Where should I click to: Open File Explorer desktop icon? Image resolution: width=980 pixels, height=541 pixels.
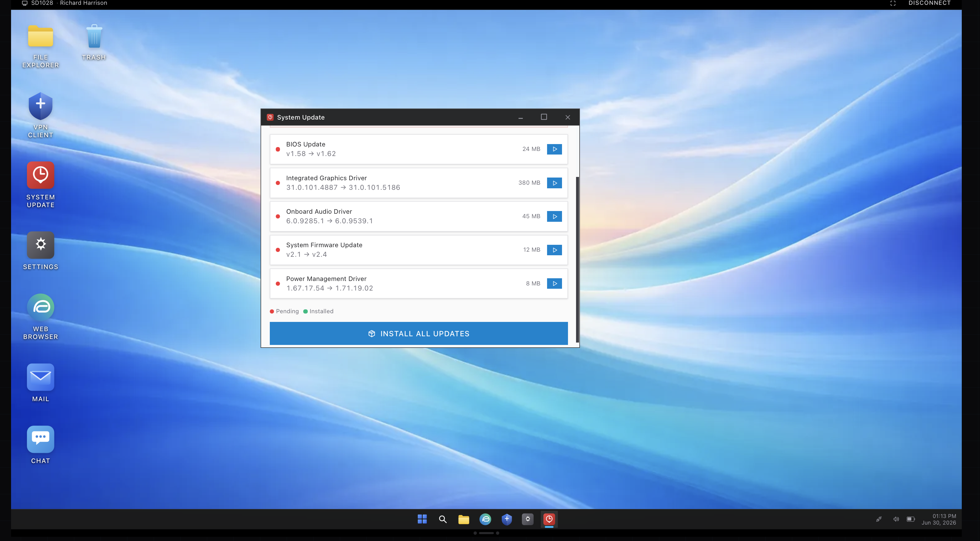(x=40, y=46)
